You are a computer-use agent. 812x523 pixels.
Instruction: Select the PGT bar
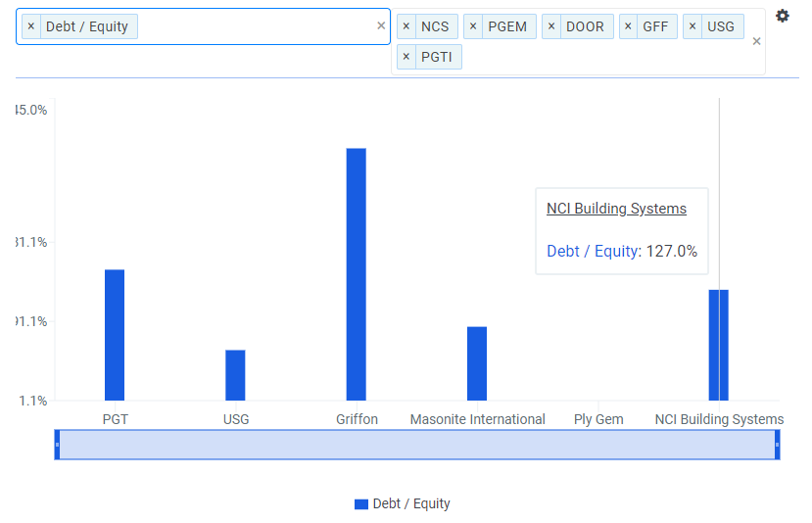pyautogui.click(x=115, y=334)
